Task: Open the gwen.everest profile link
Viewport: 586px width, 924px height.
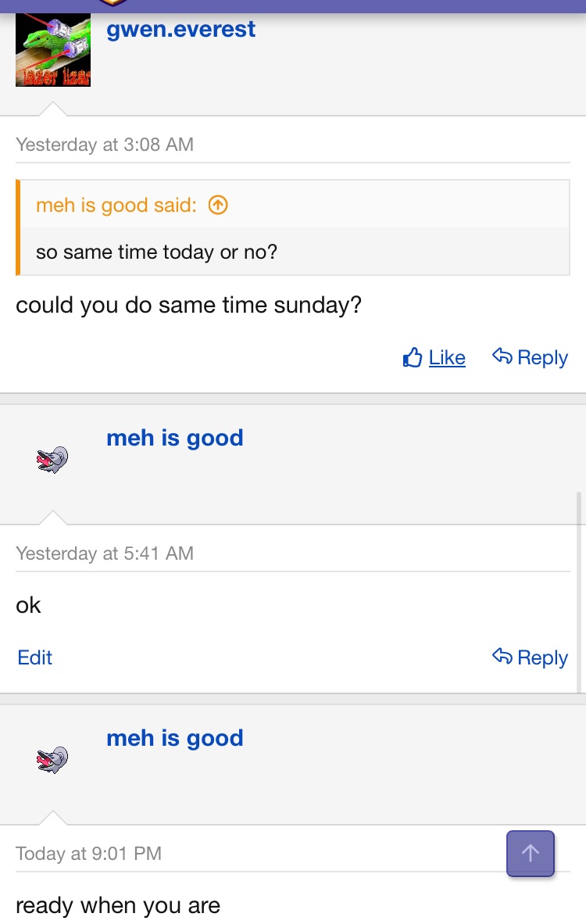Action: (x=180, y=30)
